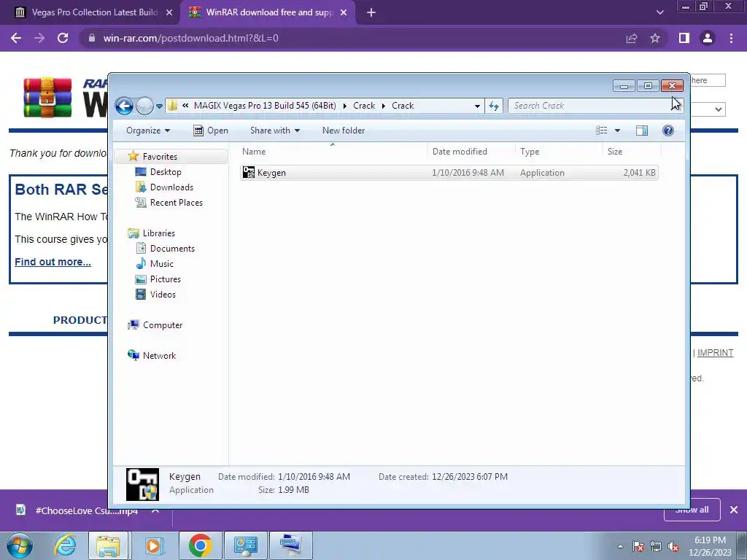Click the large Keygen icon in details pane

click(142, 484)
